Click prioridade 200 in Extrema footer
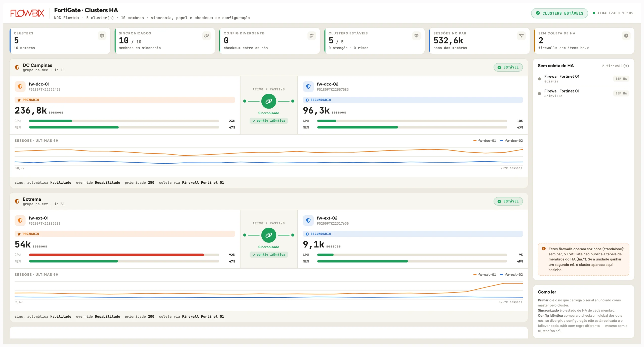The width and height of the screenshot is (644, 347). pyautogui.click(x=140, y=317)
